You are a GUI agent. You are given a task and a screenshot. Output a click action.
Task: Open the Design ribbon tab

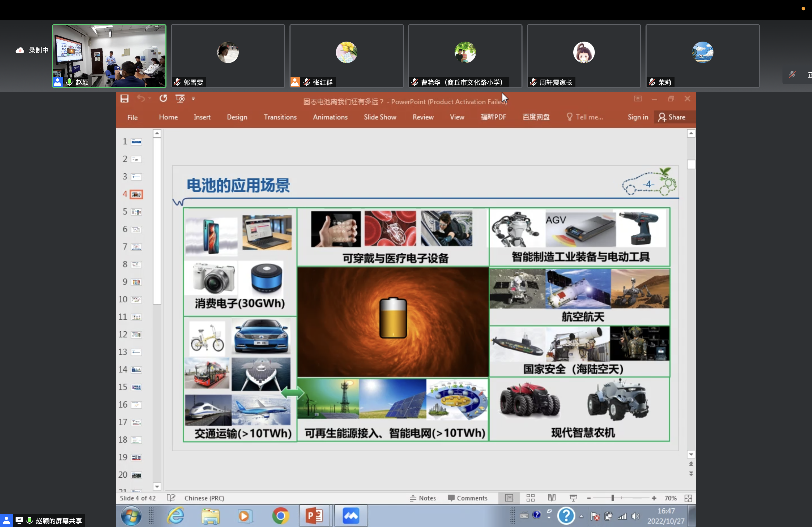pos(237,117)
